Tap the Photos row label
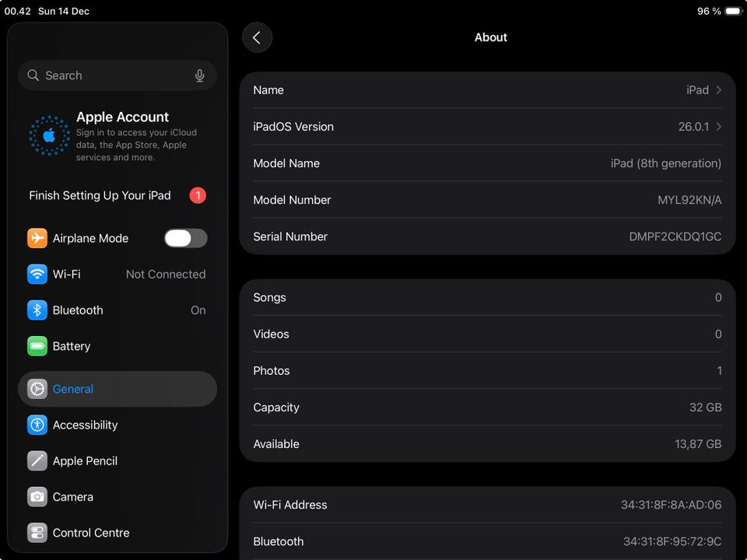Screen dimensions: 747x560 coord(272,371)
